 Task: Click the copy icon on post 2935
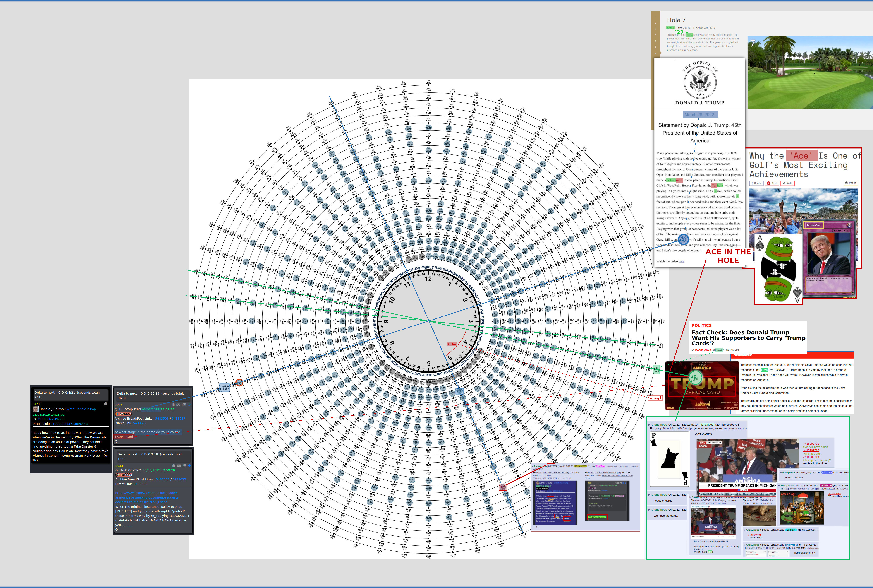point(174,466)
